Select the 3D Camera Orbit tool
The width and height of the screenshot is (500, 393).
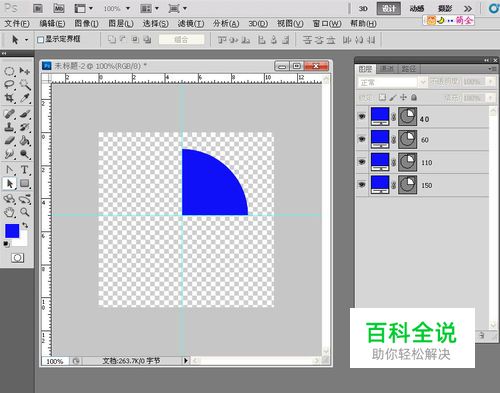point(24,199)
